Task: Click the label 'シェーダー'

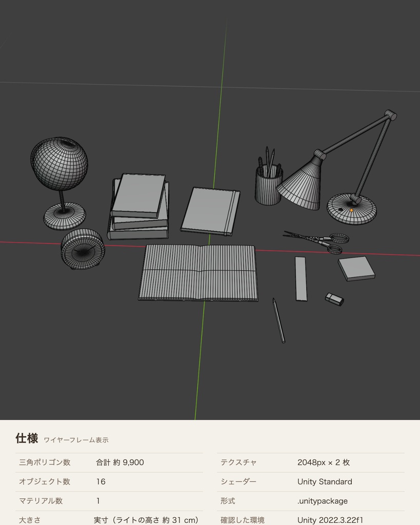Action: tap(238, 481)
